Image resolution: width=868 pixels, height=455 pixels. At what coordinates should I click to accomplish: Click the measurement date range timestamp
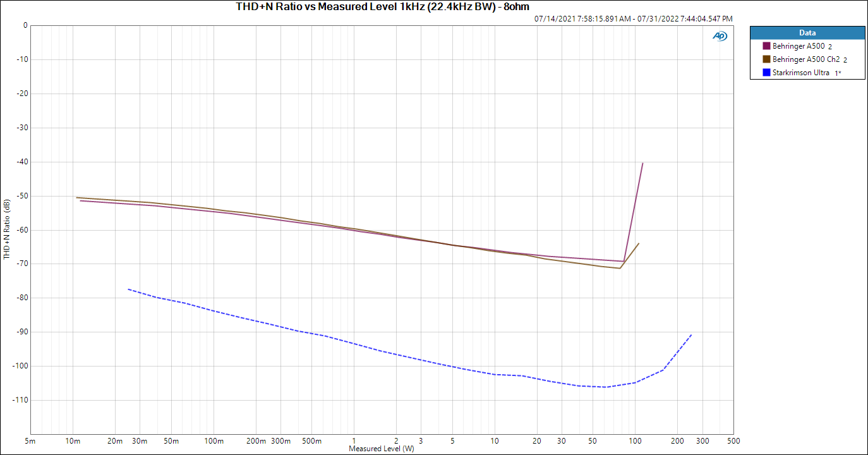634,19
